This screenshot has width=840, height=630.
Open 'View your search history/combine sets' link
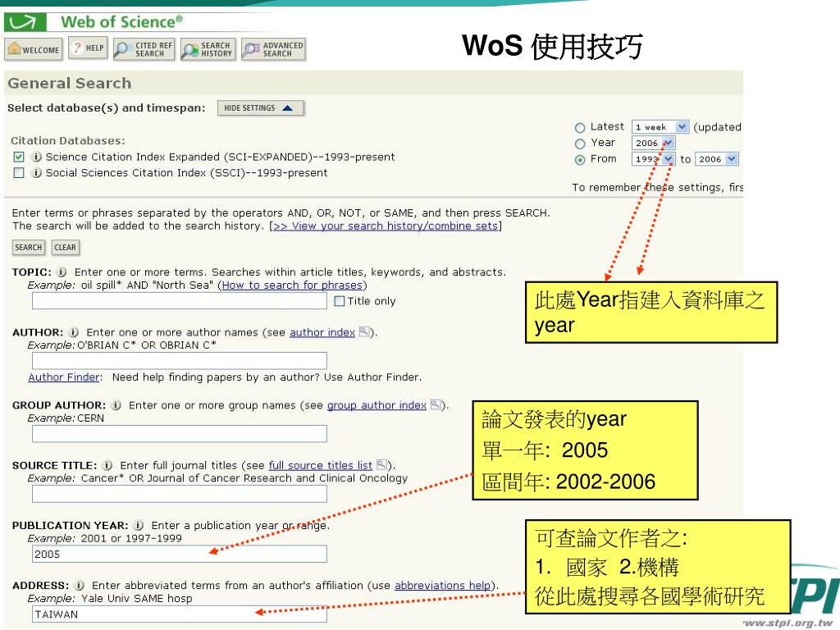pos(386,226)
